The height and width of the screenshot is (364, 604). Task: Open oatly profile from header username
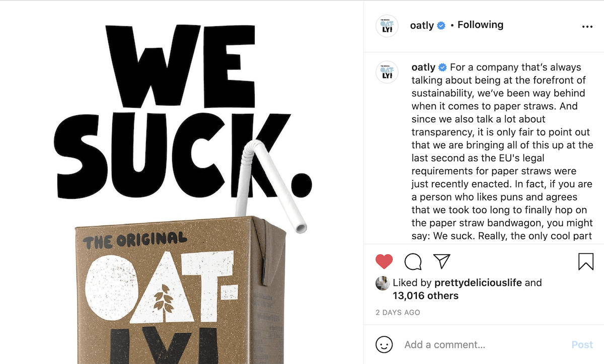click(x=422, y=25)
